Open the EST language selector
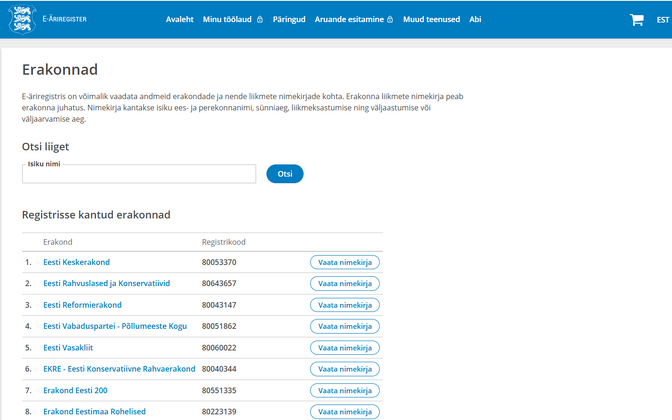The height and width of the screenshot is (420, 672). pyautogui.click(x=663, y=20)
